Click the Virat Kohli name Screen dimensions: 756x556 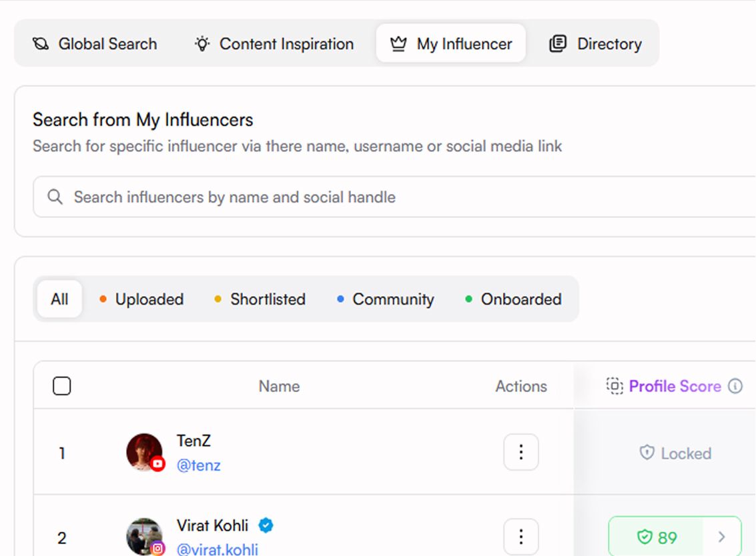click(212, 525)
